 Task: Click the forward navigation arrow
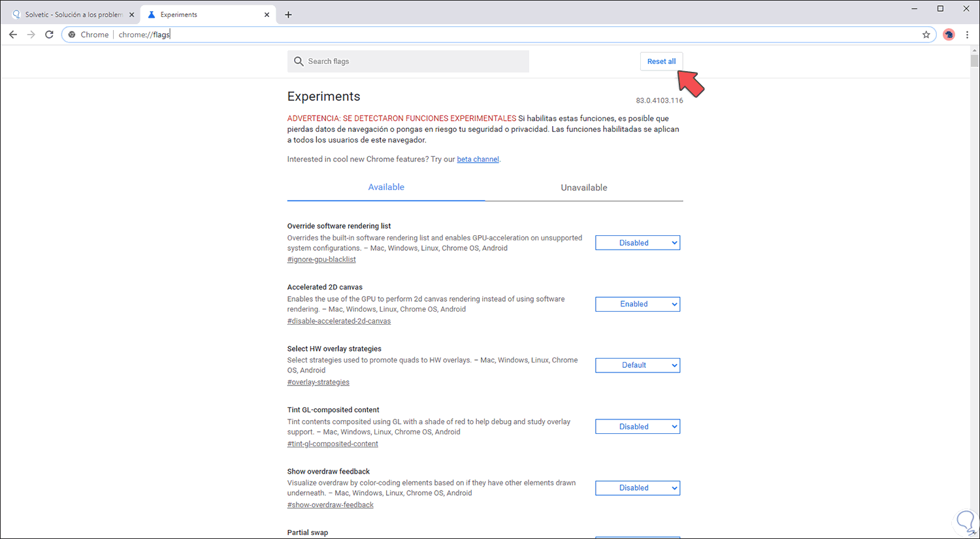click(x=31, y=35)
